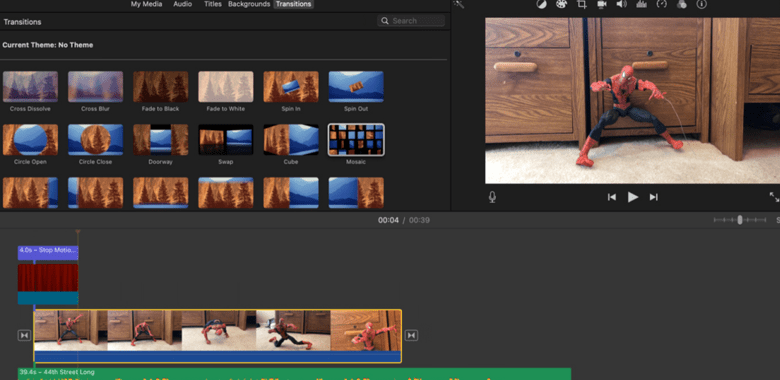Choose the Doorway transition
The image size is (780, 380).
161,140
